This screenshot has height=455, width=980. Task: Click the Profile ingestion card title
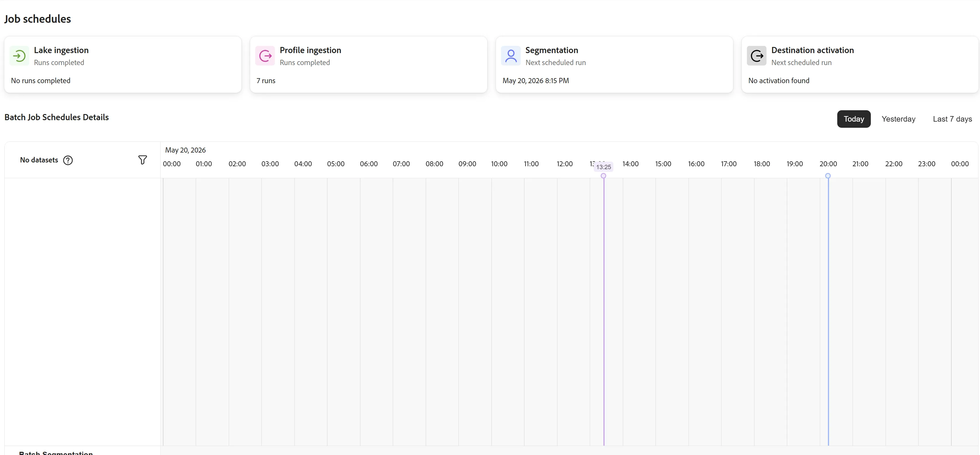(310, 50)
